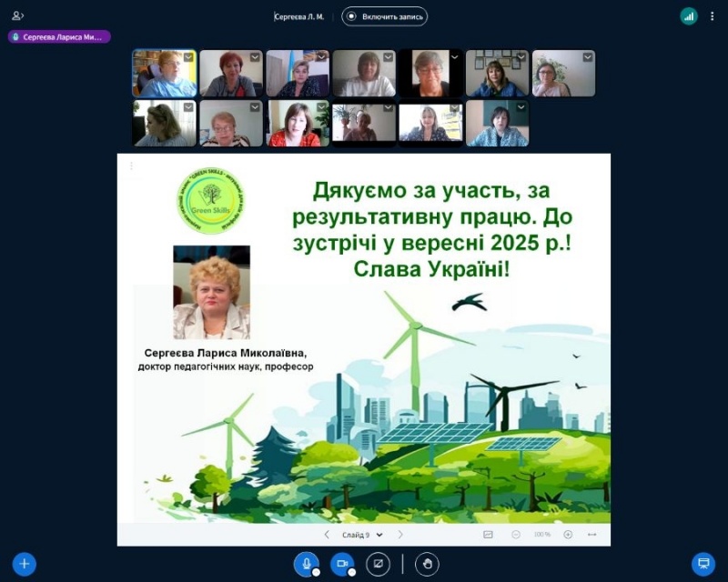Check the connection quality indicator top right
This screenshot has height=582, width=728.
coord(687,16)
